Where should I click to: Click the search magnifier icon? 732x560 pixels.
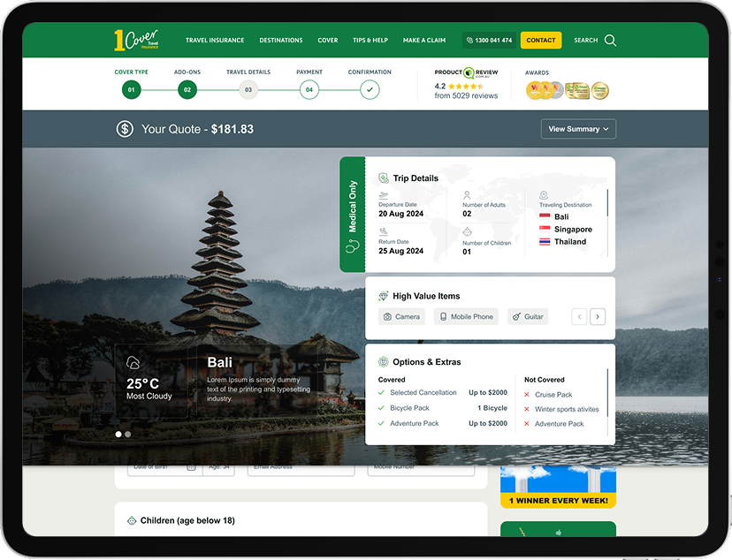(610, 41)
